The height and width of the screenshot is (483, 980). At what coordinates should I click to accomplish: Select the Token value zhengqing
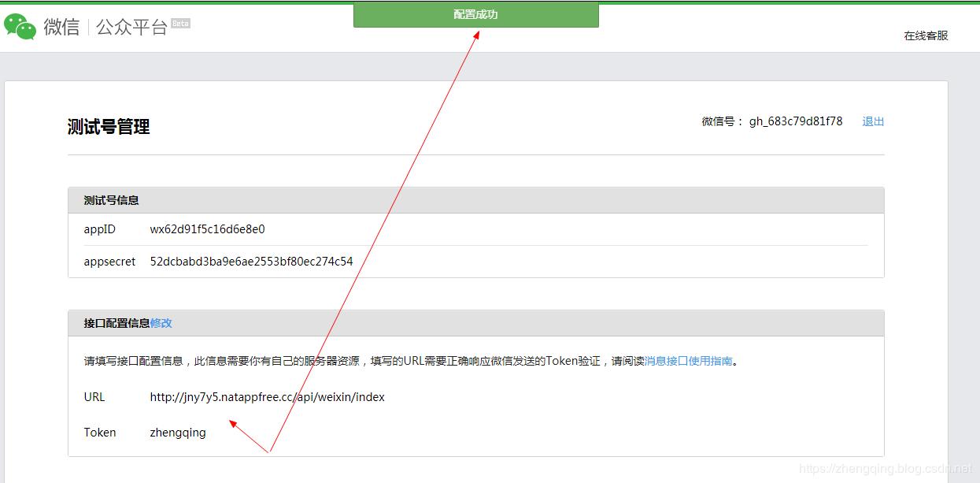click(177, 432)
